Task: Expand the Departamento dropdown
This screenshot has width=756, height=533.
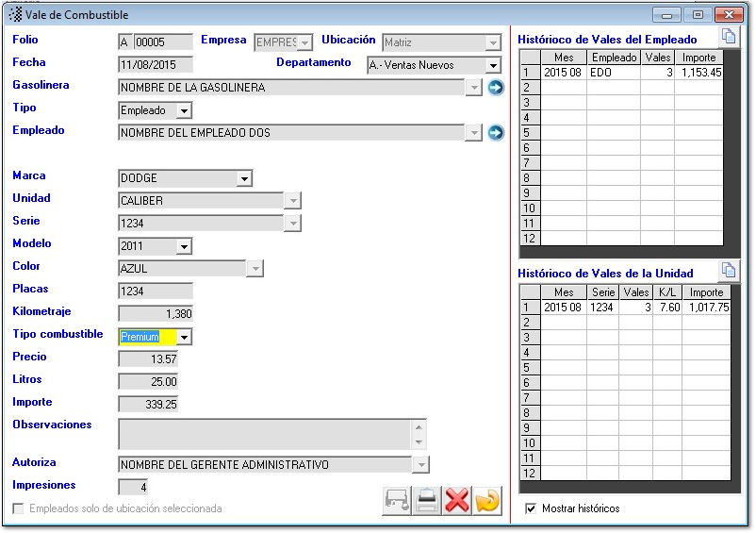Action: point(493,65)
